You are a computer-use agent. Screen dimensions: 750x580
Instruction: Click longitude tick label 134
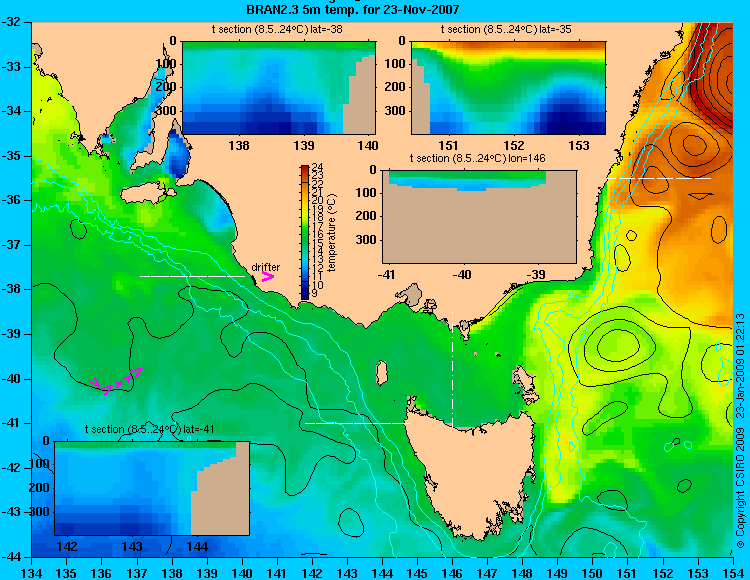click(32, 573)
